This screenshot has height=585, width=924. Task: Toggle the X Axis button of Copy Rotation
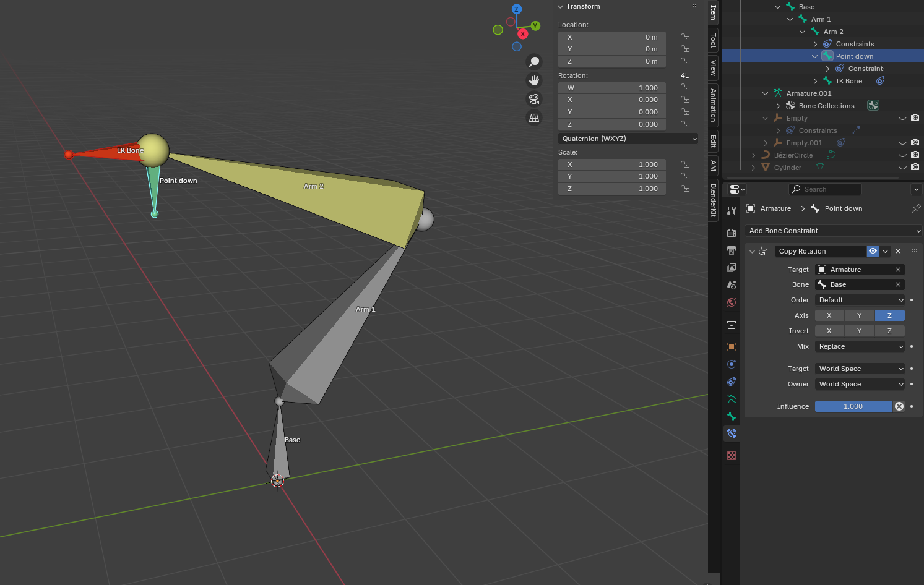pyautogui.click(x=829, y=315)
